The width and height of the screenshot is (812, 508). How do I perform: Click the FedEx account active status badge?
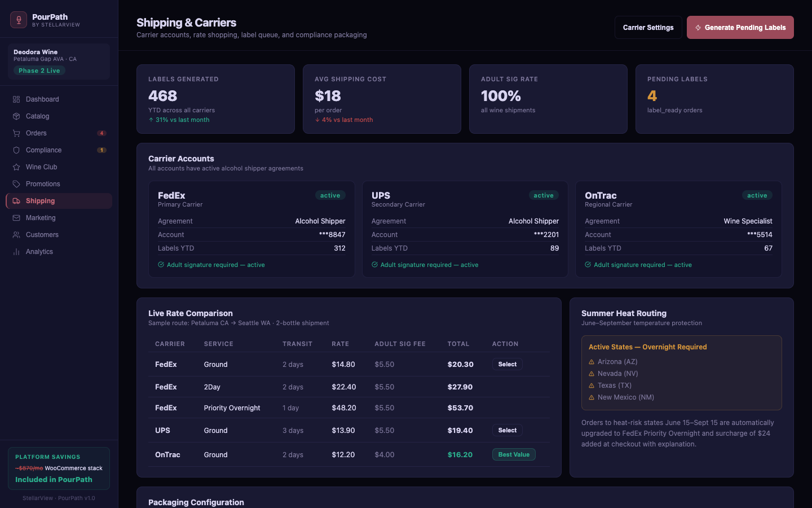[x=330, y=195]
